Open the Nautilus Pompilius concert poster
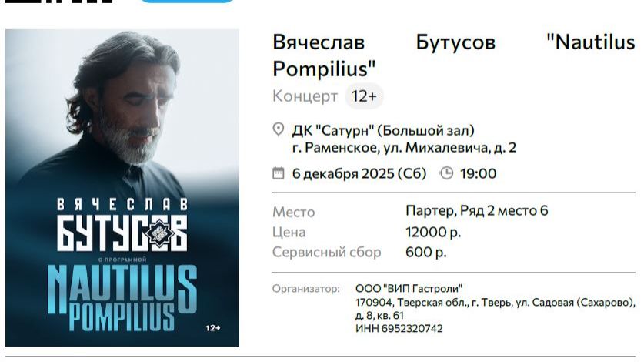The image size is (644, 362). [x=122, y=188]
